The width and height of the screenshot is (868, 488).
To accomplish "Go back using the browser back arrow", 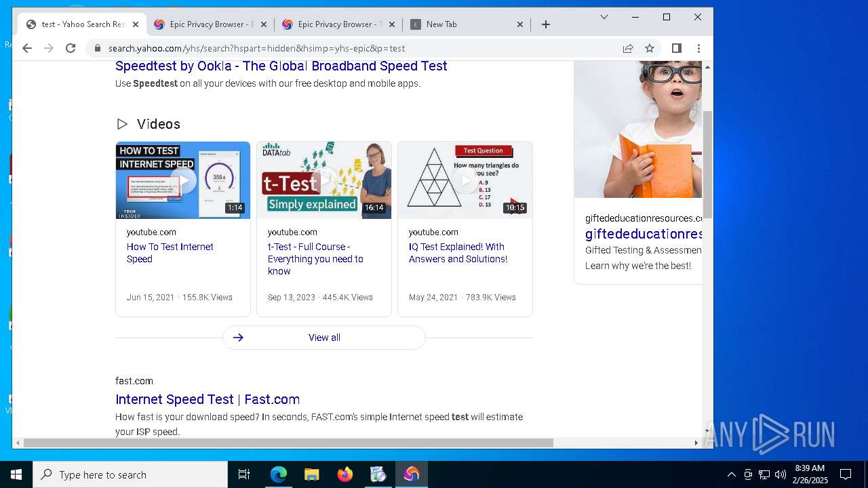I will click(27, 48).
